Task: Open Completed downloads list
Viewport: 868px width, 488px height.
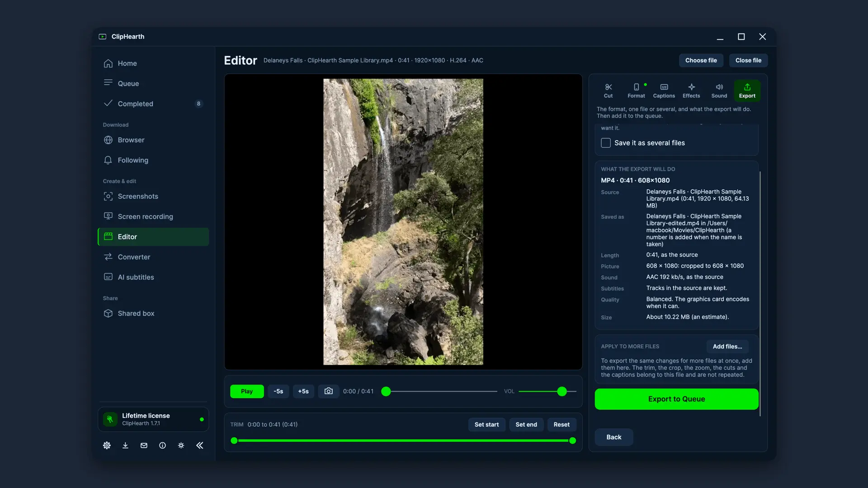Action: 153,104
